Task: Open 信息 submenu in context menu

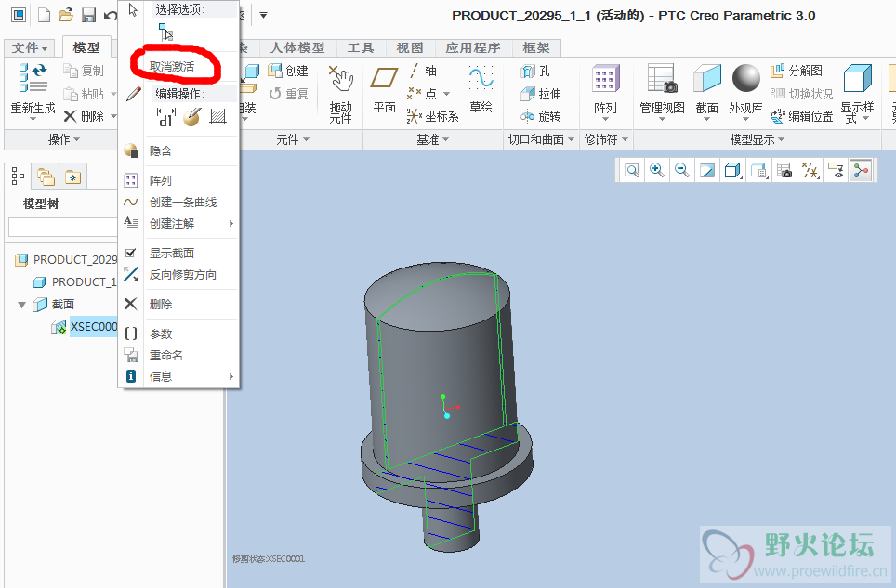Action: (x=178, y=376)
